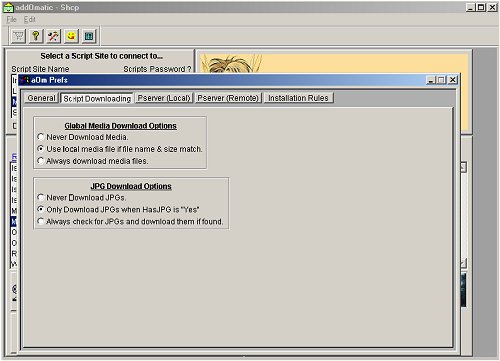
Task: Open the Edit menu in main window
Action: point(29,19)
